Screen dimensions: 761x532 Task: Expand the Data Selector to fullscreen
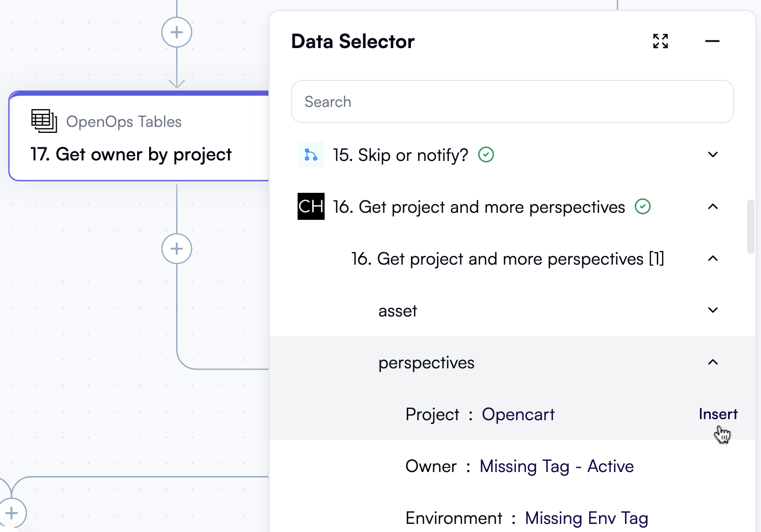point(660,41)
